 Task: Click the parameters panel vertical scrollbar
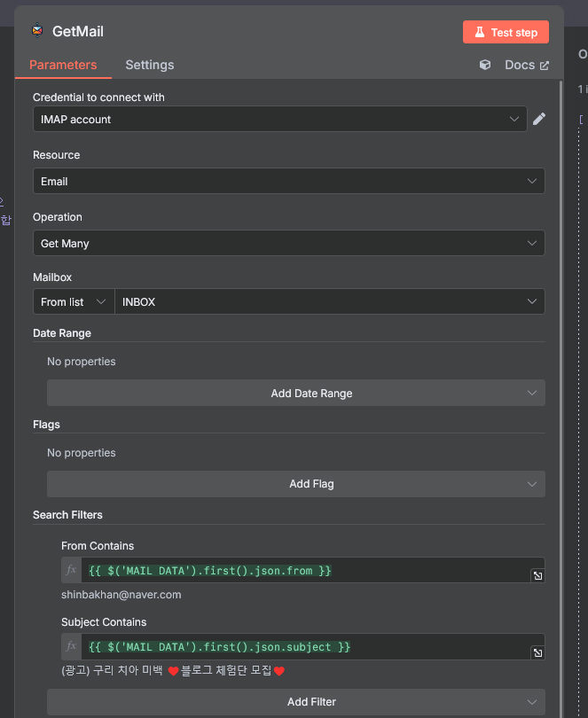(x=561, y=398)
